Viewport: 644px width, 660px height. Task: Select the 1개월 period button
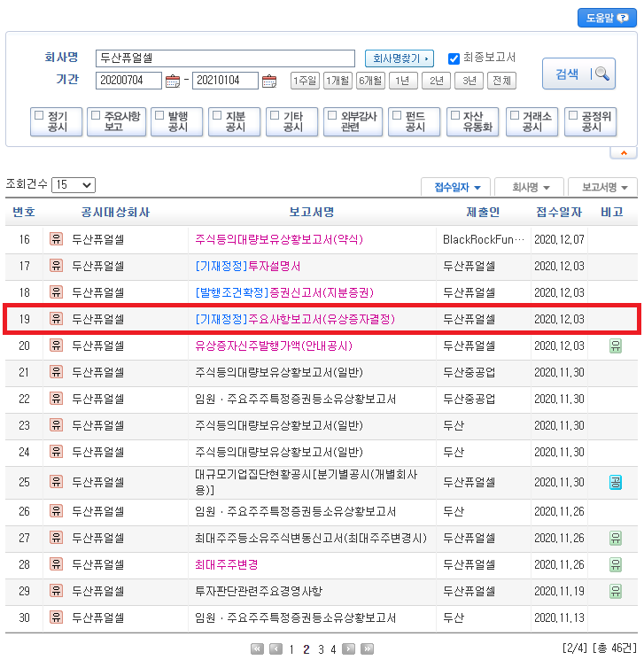click(338, 81)
